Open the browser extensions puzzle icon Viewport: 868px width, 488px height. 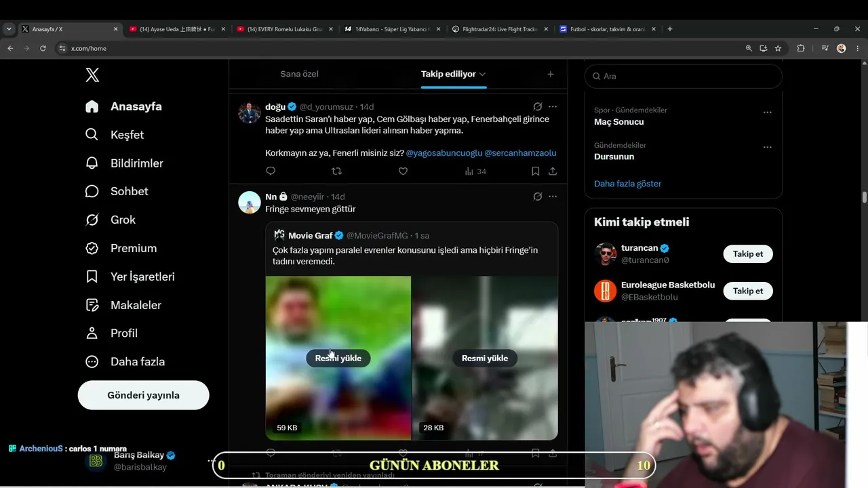(801, 48)
